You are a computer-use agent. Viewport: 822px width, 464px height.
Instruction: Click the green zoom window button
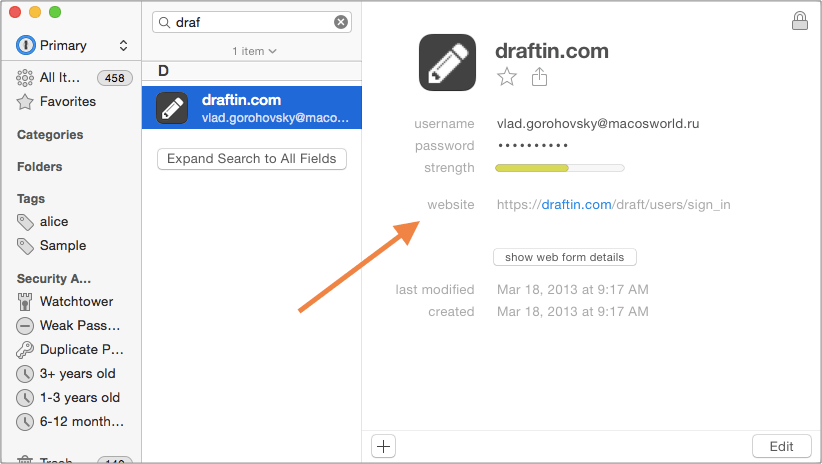55,12
